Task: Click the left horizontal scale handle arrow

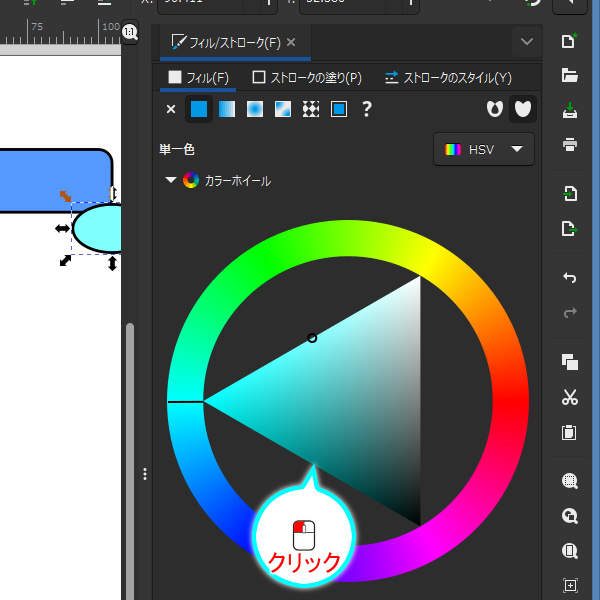Action: tap(62, 228)
